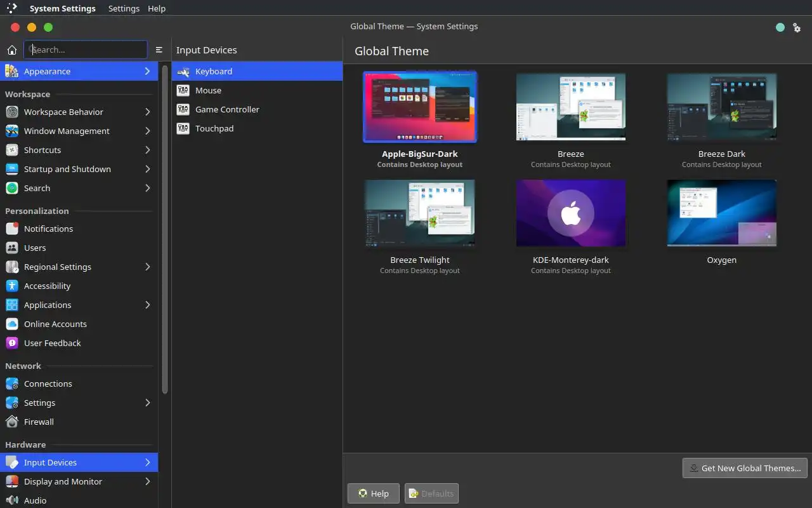Open the Firewall text entry
This screenshot has width=812, height=508.
click(x=39, y=422)
